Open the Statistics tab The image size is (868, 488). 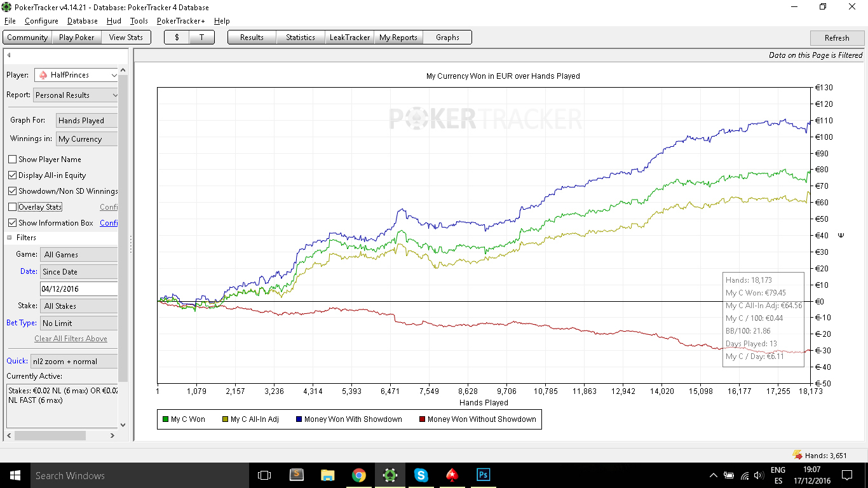tap(301, 37)
